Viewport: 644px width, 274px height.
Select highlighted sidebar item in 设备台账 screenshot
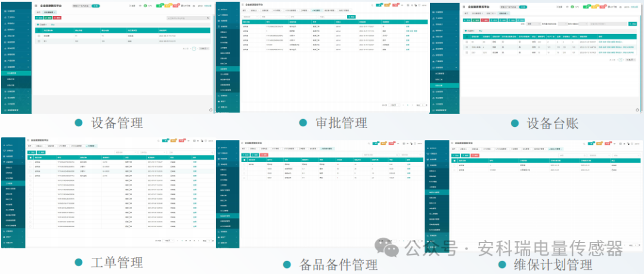[x=445, y=85]
